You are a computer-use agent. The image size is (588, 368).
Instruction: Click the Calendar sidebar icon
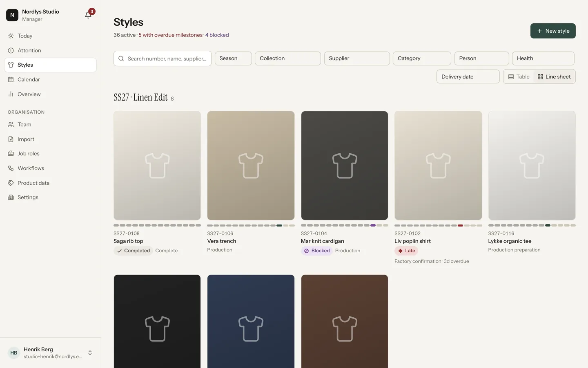coord(11,80)
